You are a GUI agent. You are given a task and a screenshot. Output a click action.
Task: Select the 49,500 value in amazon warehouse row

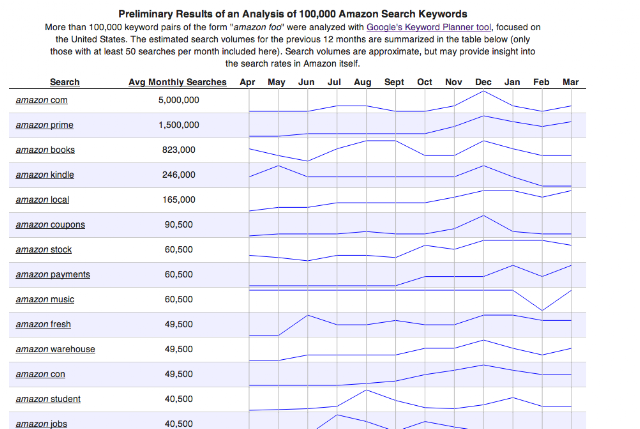(179, 349)
